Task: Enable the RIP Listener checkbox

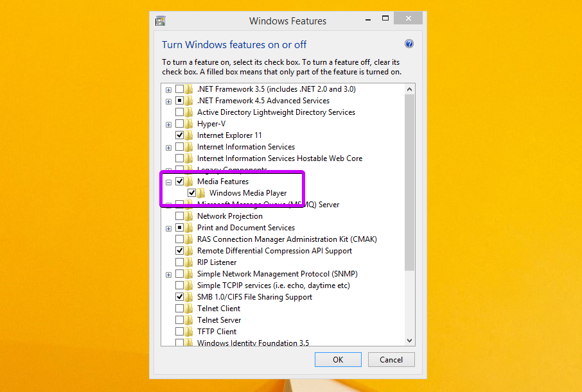Action: (x=180, y=262)
